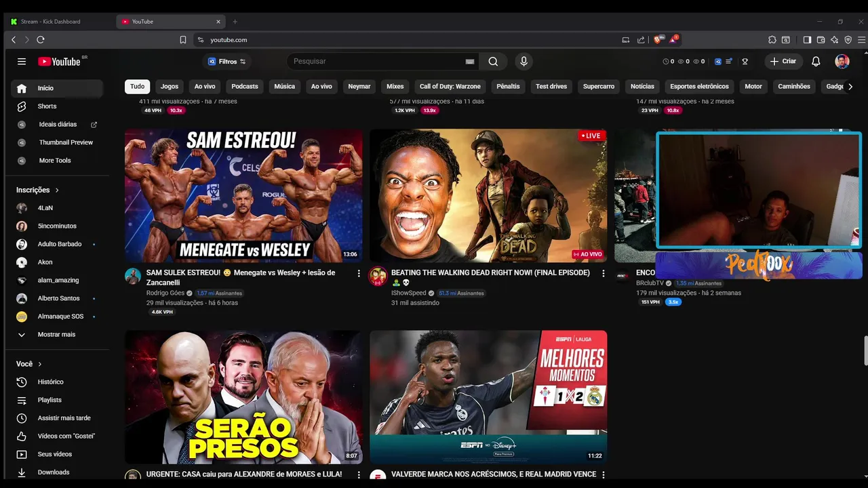This screenshot has width=868, height=488.
Task: Open the Leo AI sparkle icon
Action: pyautogui.click(x=834, y=40)
